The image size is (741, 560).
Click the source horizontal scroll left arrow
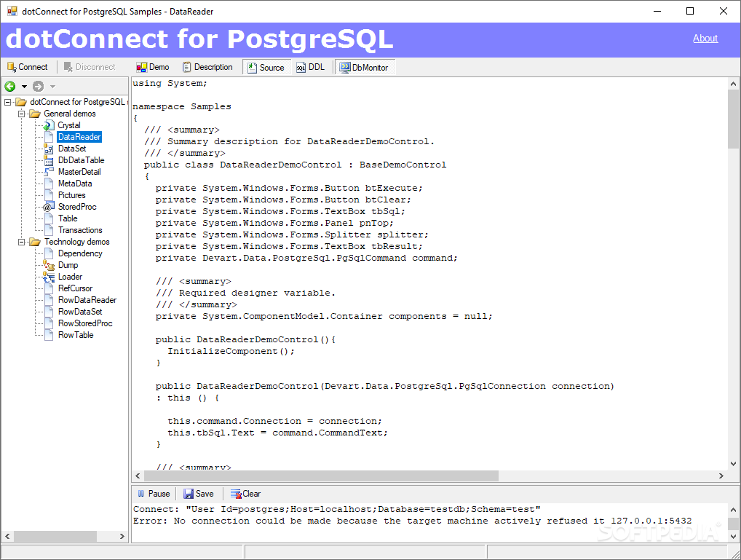coord(138,476)
